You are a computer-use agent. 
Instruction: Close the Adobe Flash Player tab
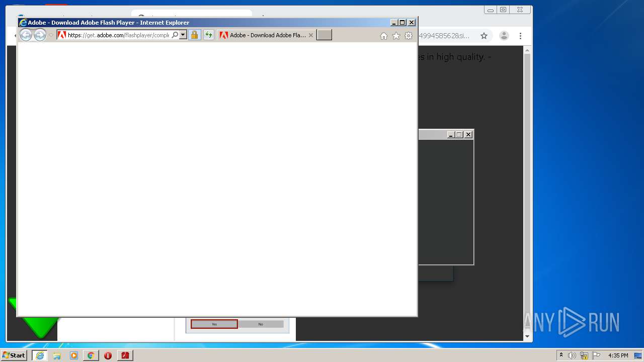click(311, 35)
